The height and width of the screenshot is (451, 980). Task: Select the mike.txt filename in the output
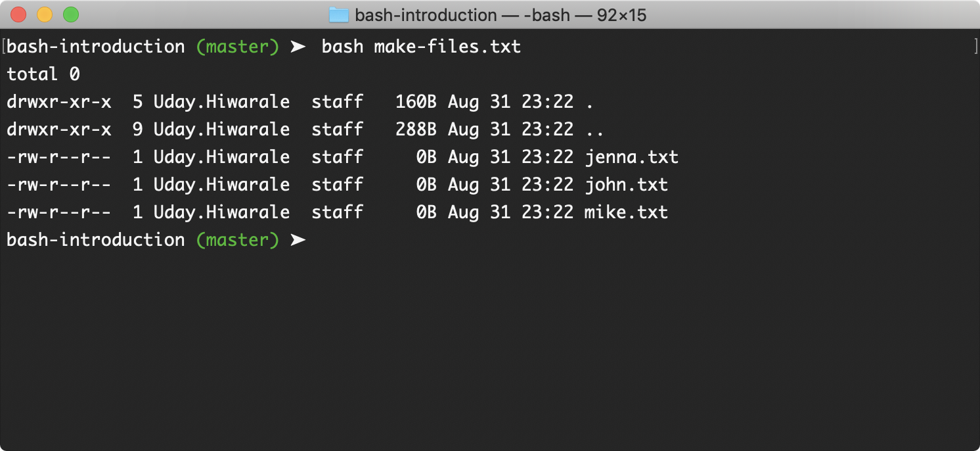tap(626, 212)
